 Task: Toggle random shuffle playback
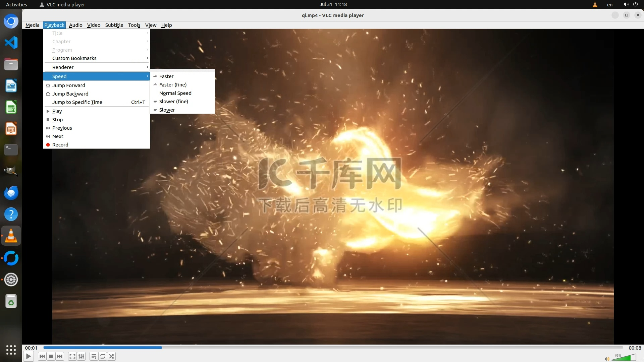(112, 356)
